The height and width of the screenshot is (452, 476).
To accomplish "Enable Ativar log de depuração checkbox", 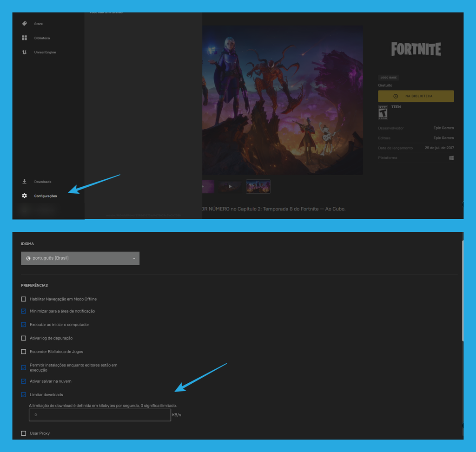I will [23, 338].
